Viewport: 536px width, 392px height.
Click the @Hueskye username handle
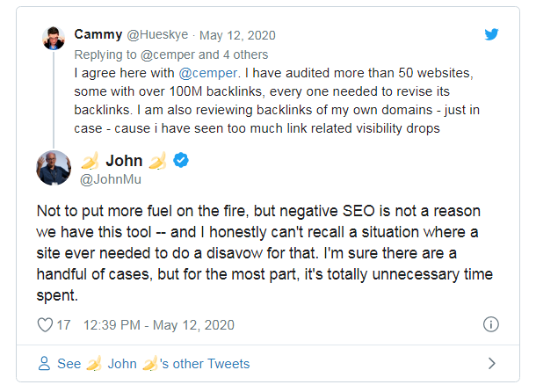[x=157, y=34]
